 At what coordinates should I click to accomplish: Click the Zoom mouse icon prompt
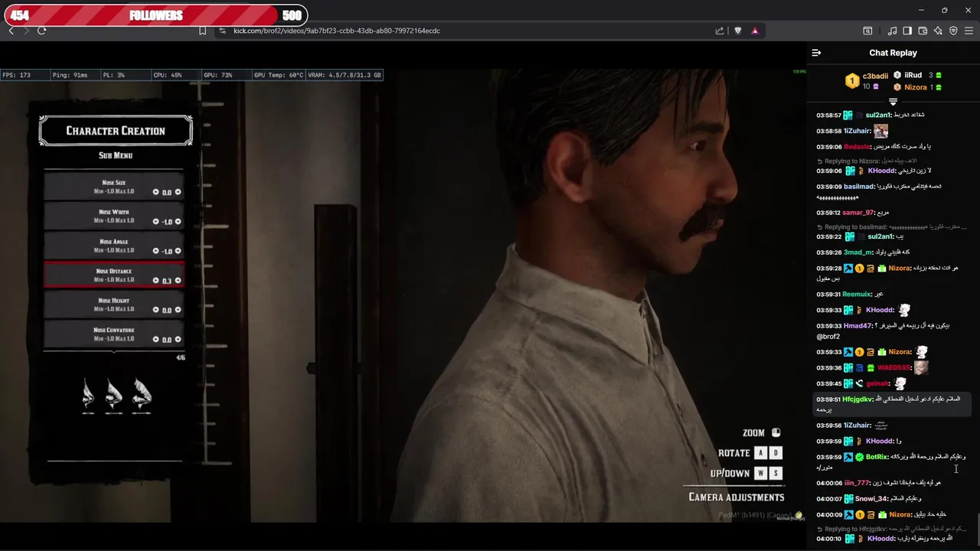click(x=776, y=432)
